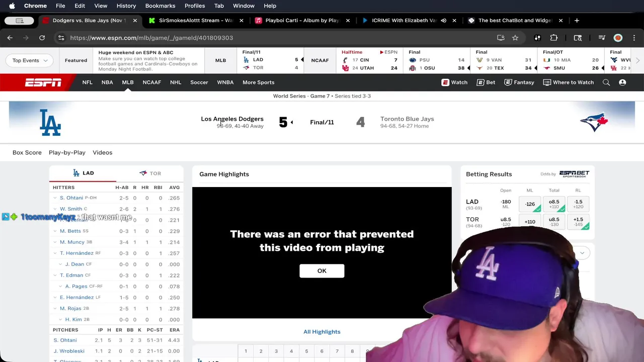Click the Bet link in the ESPN navbar
644x362 pixels.
pyautogui.click(x=486, y=82)
